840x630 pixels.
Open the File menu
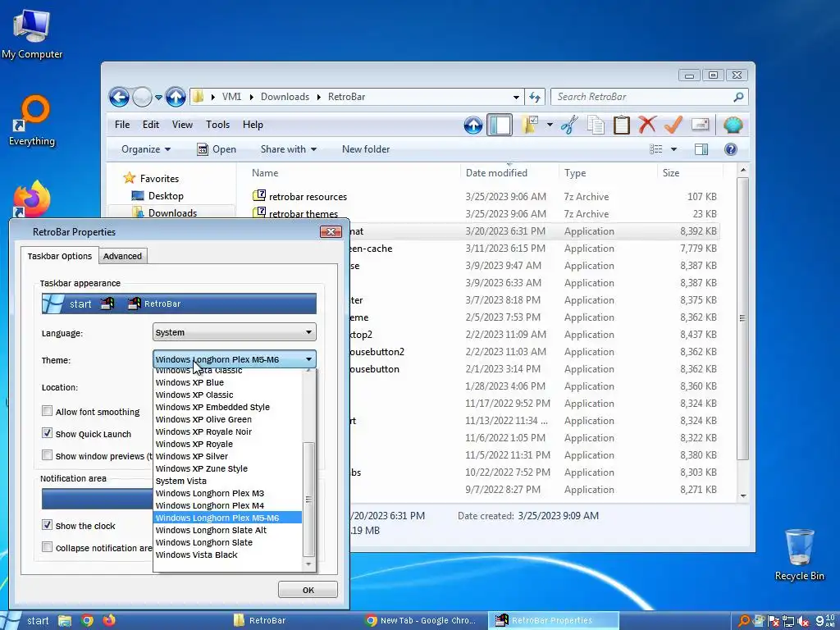122,125
